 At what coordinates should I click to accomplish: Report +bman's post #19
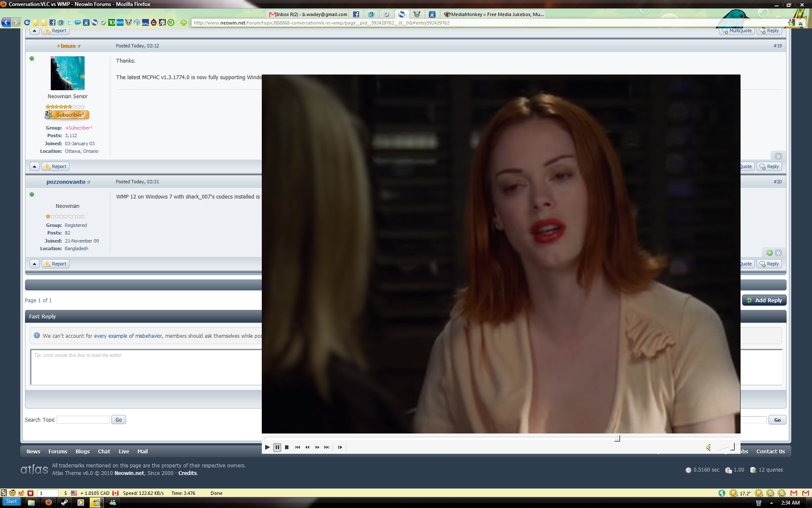point(55,166)
